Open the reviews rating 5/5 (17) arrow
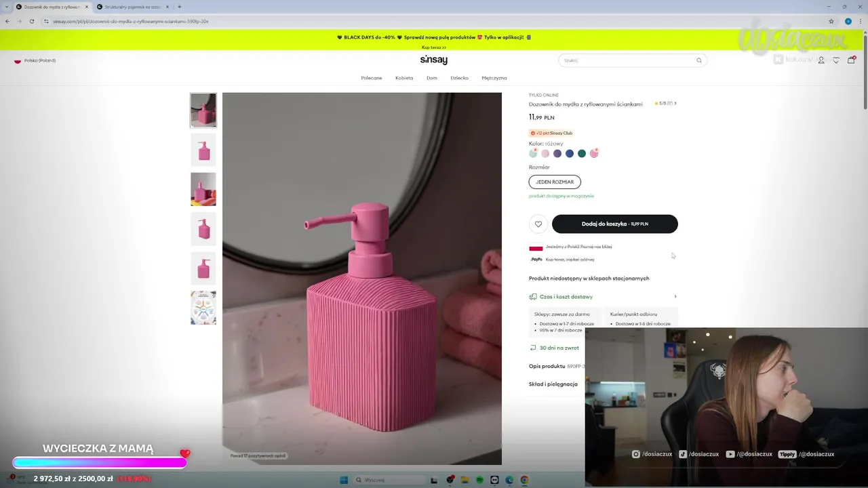Image resolution: width=868 pixels, height=488 pixels. [x=675, y=104]
